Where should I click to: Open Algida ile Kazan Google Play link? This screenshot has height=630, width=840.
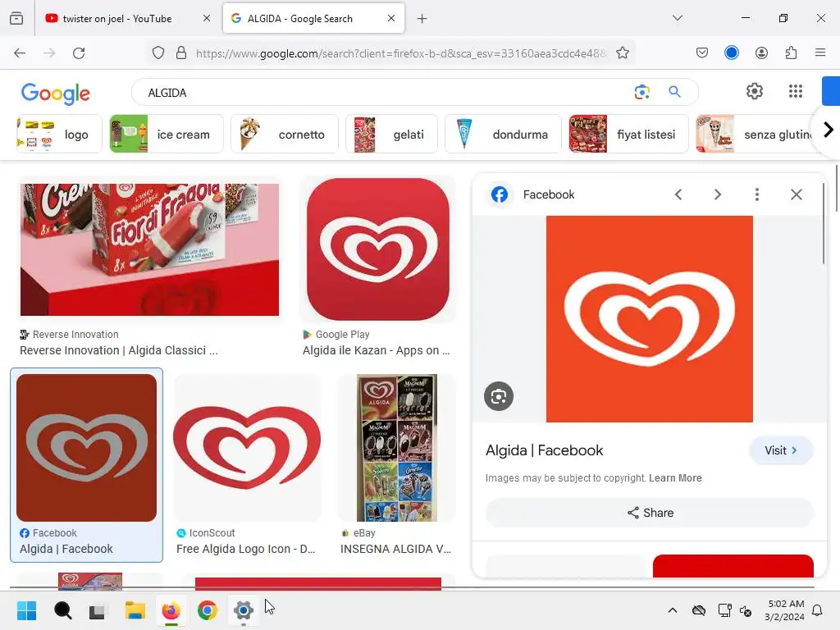coord(376,350)
